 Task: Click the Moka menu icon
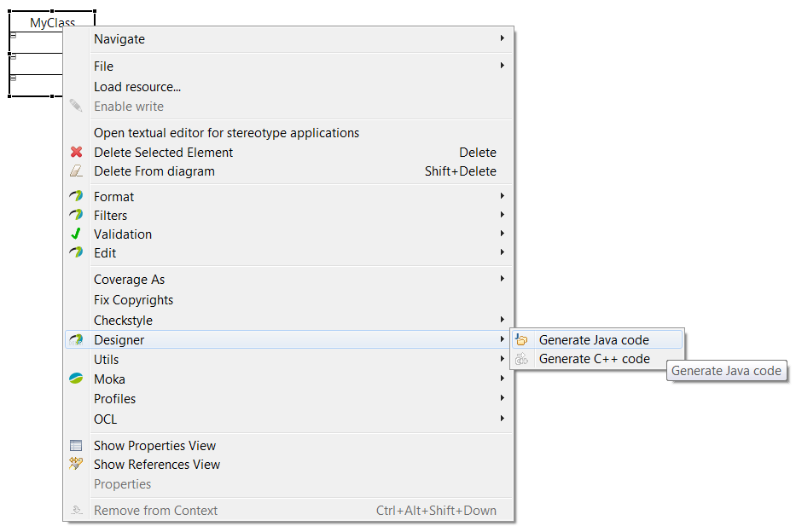76,379
